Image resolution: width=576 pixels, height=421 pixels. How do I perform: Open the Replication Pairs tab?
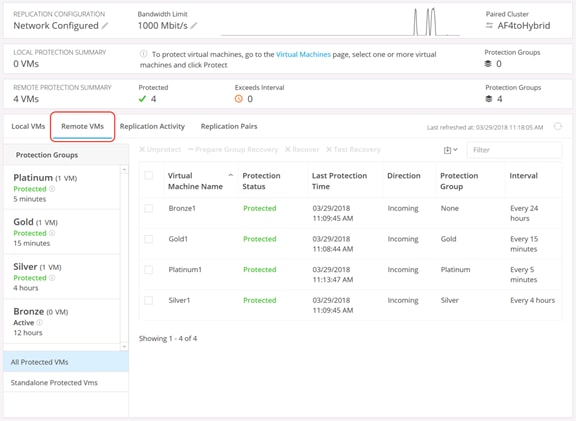[x=229, y=126]
